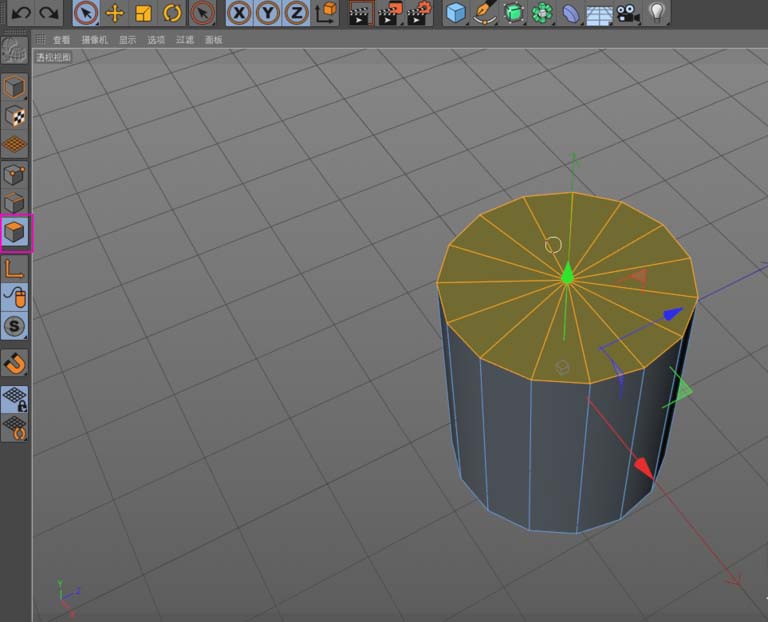This screenshot has width=768, height=622.
Task: Switch to Points mode
Action: [x=15, y=175]
